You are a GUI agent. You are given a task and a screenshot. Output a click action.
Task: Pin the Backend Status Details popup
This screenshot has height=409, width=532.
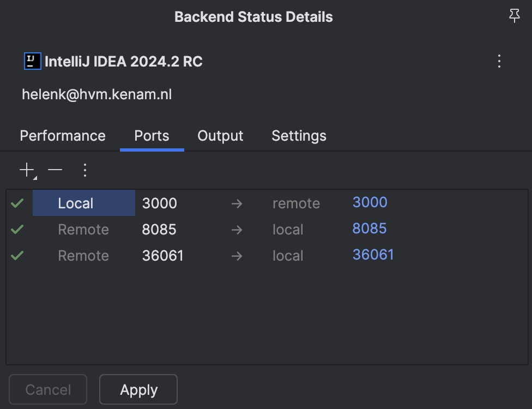click(514, 16)
